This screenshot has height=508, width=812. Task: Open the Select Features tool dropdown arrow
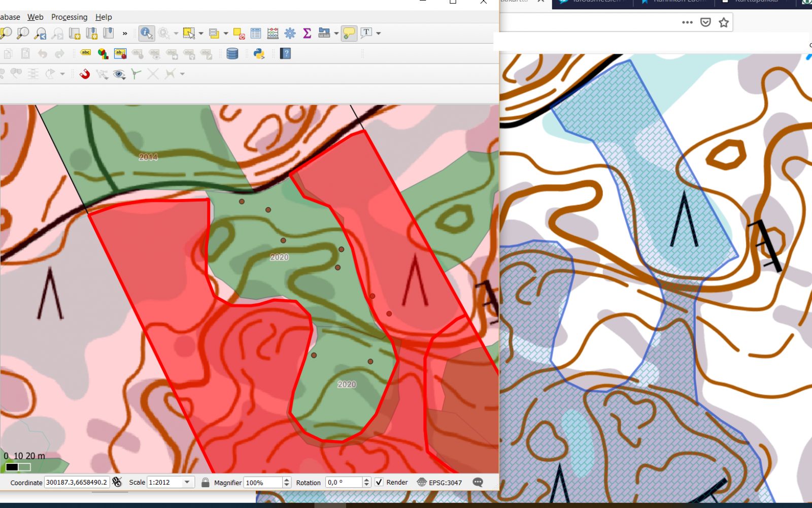(x=201, y=34)
